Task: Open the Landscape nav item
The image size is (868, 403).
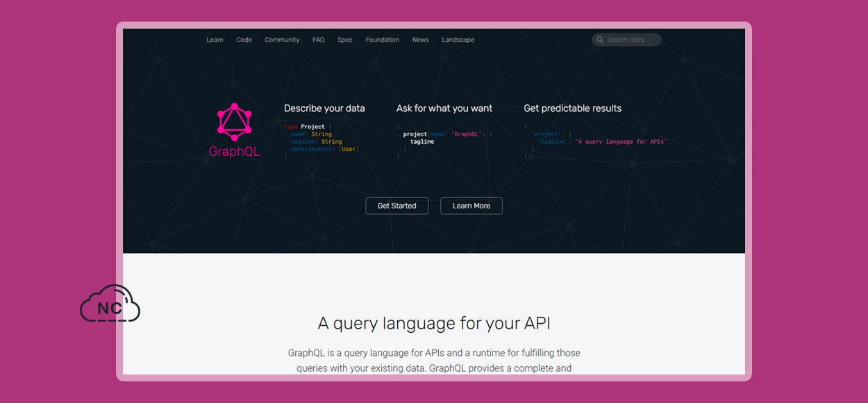Action: click(458, 40)
